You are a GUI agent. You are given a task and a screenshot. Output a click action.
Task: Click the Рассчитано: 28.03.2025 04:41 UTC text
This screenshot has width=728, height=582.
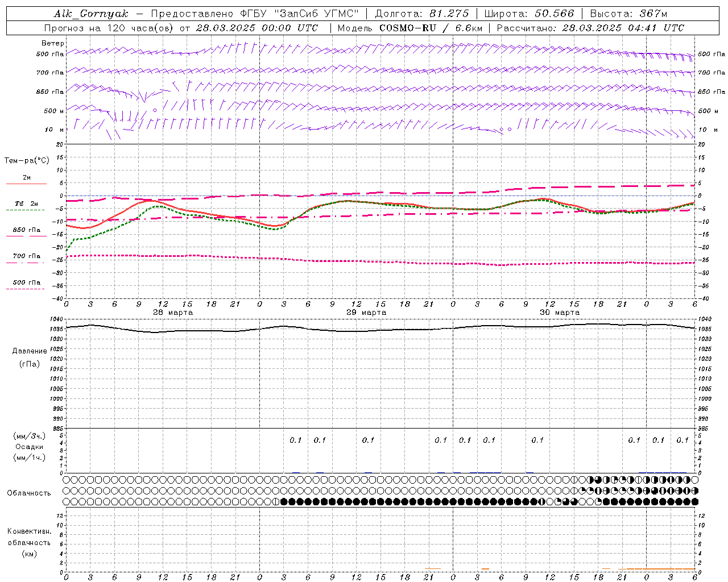tap(590, 28)
